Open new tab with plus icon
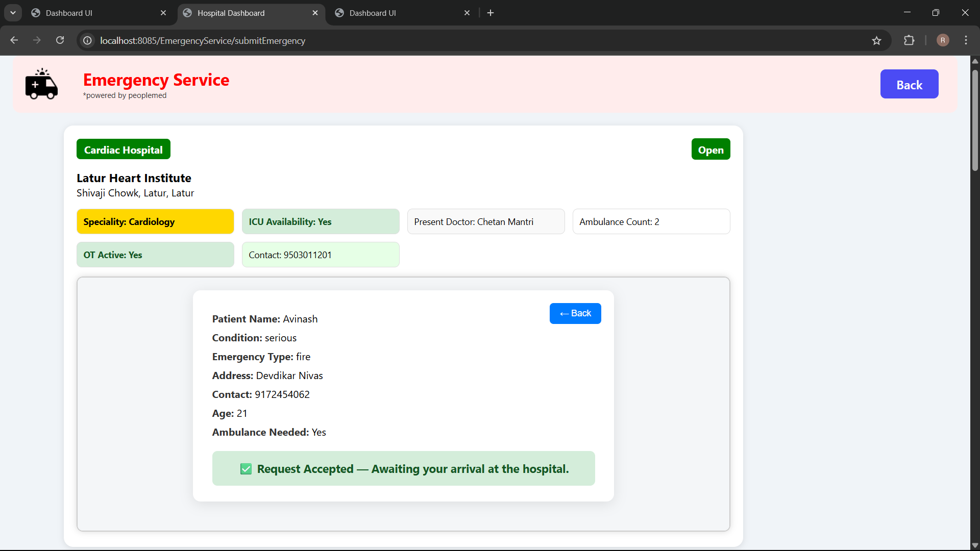This screenshot has height=551, width=980. (x=491, y=13)
